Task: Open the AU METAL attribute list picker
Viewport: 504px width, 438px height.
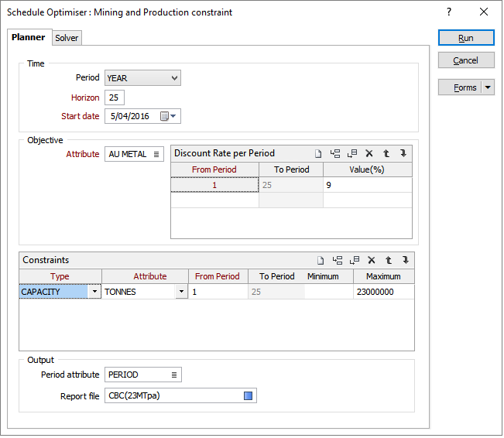Action: pyautogui.click(x=157, y=155)
